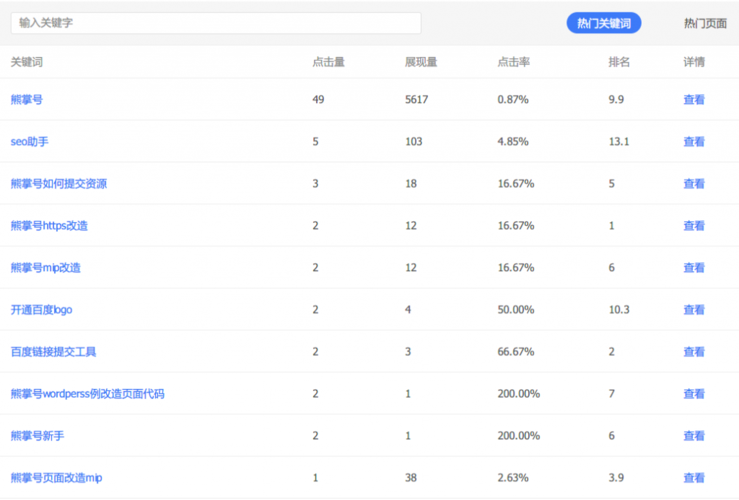Open the 百度链接提交工具 keyword link

[x=53, y=352]
